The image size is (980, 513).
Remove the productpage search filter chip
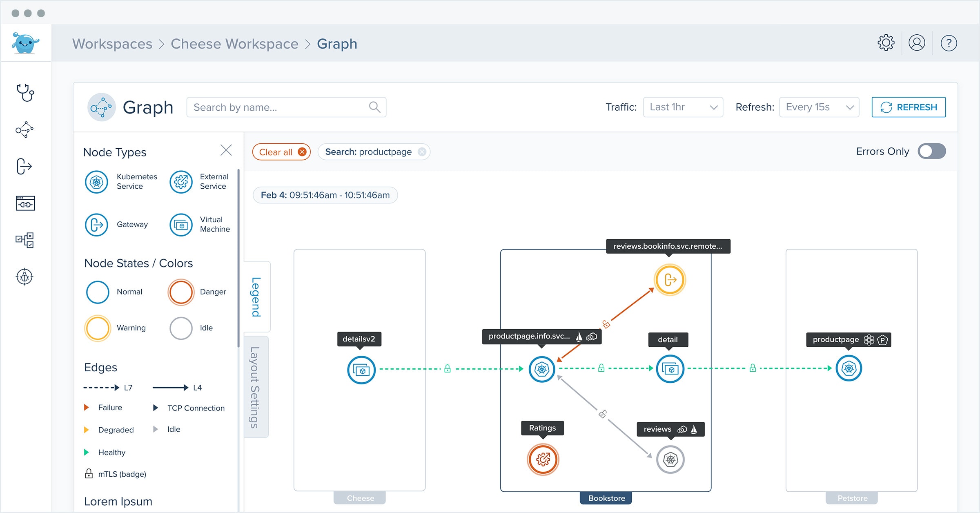[x=422, y=152]
